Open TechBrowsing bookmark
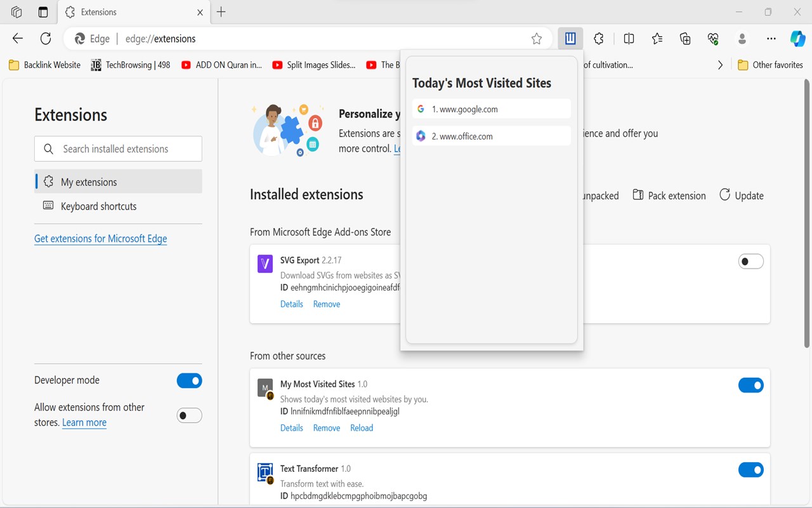The height and width of the screenshot is (508, 812). [x=131, y=65]
